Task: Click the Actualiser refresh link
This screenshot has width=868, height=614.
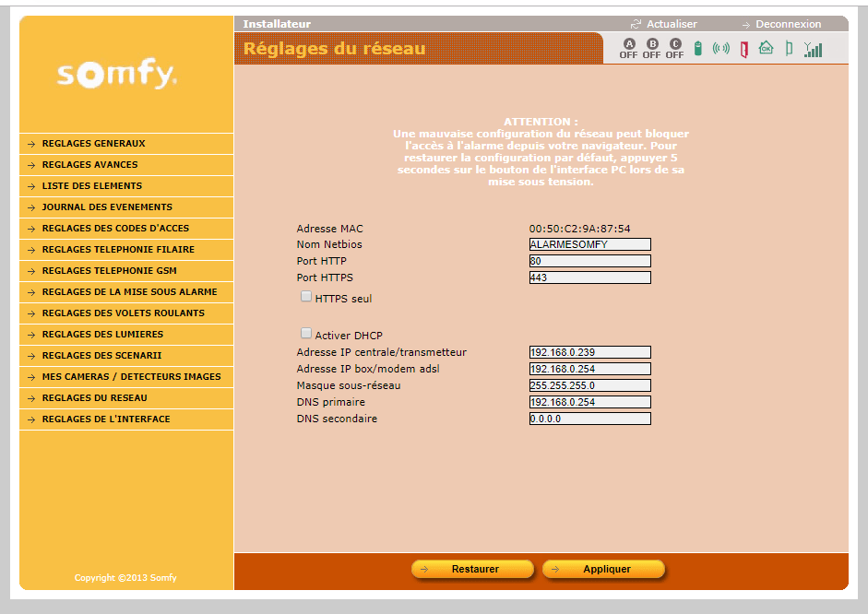Action: pyautogui.click(x=671, y=24)
